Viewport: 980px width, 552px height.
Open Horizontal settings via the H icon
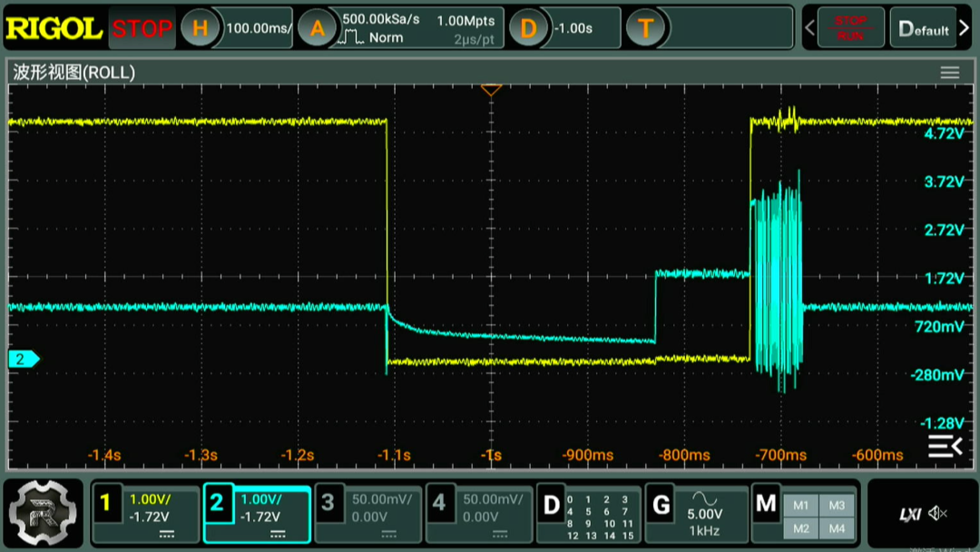coord(200,28)
